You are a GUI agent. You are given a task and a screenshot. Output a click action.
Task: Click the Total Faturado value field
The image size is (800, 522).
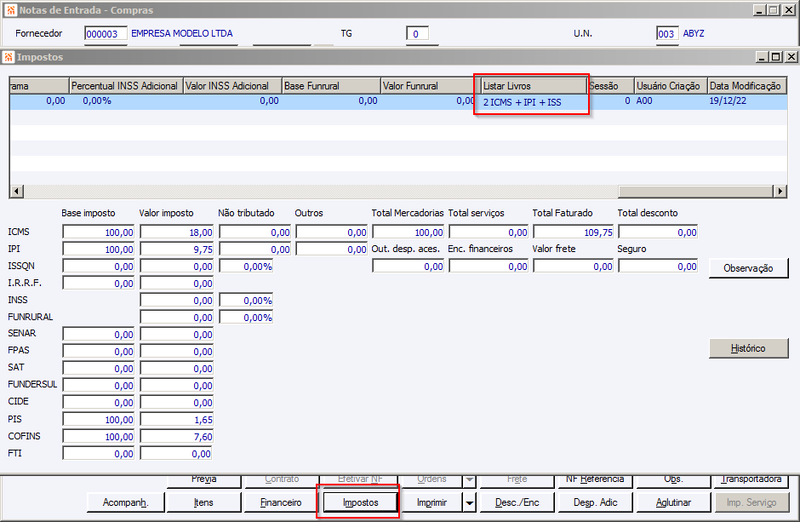(x=573, y=232)
